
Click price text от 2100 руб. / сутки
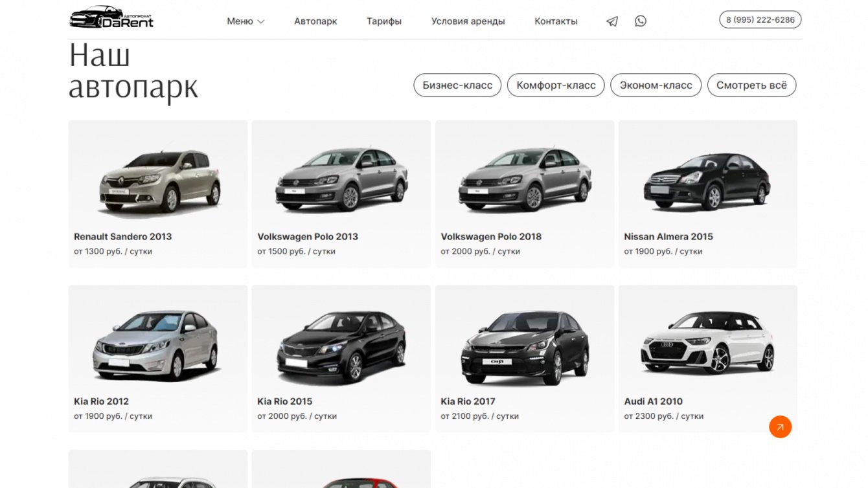[480, 416]
